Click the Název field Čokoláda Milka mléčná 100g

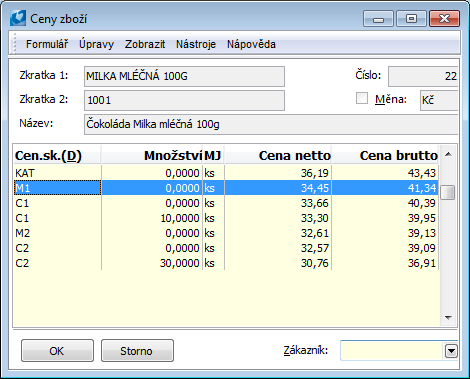click(x=271, y=124)
